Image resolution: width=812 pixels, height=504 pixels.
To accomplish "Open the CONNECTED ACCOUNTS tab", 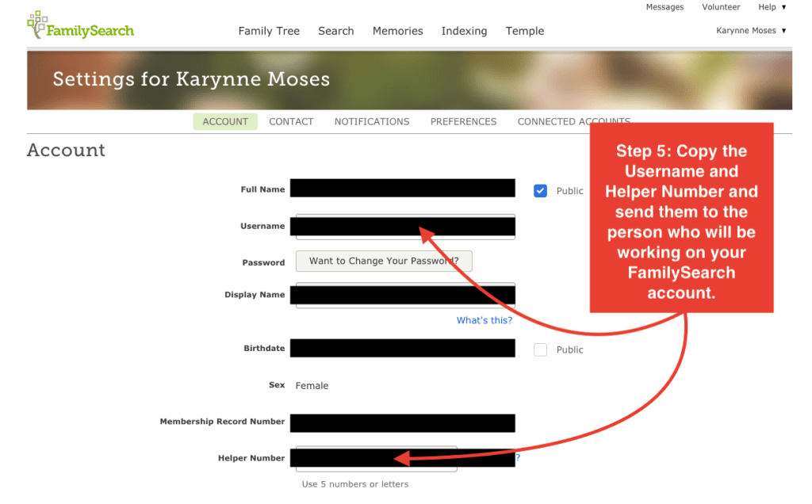I will [x=573, y=121].
